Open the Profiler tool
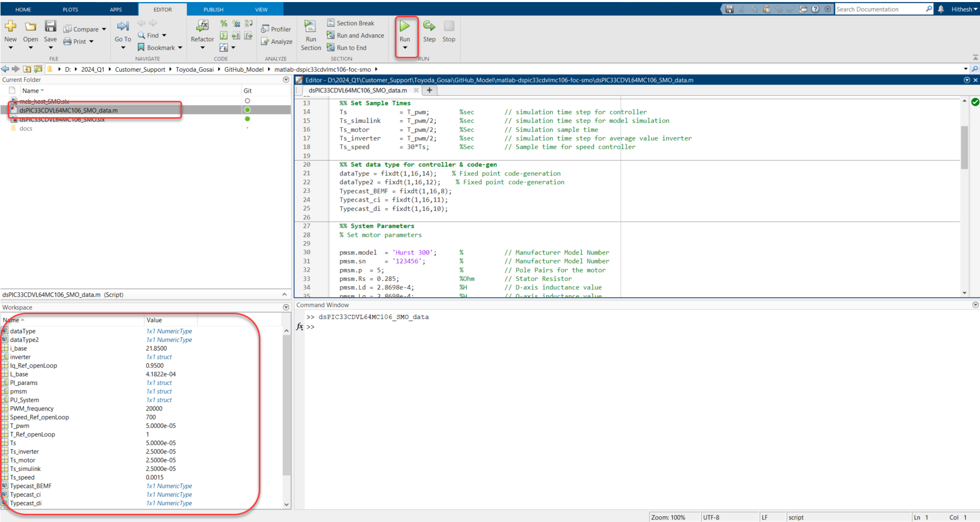 pyautogui.click(x=276, y=29)
